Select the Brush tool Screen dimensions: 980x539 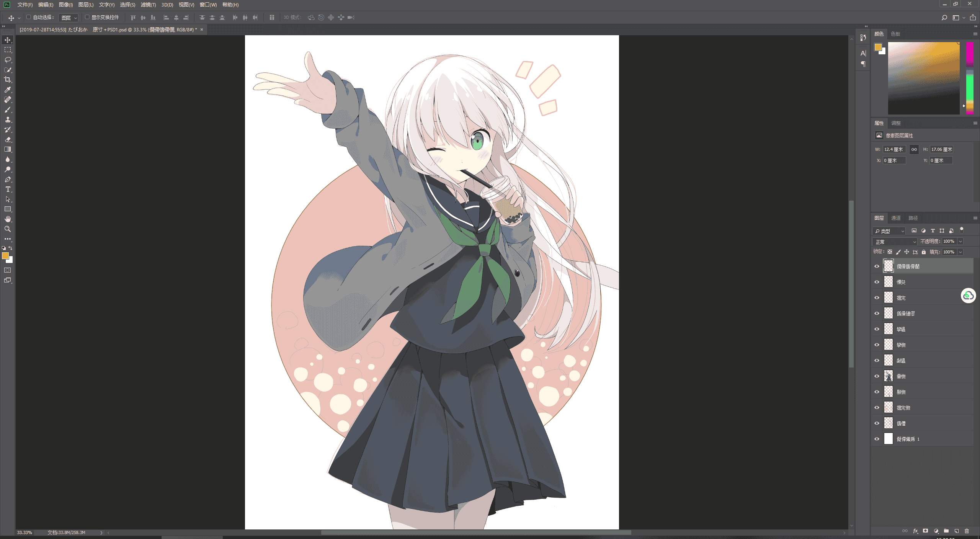coord(8,109)
